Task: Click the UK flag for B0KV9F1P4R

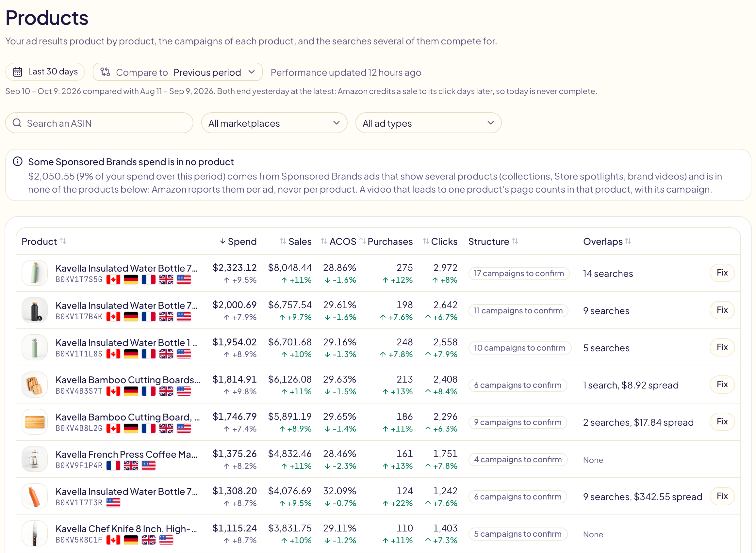Action: (131, 466)
